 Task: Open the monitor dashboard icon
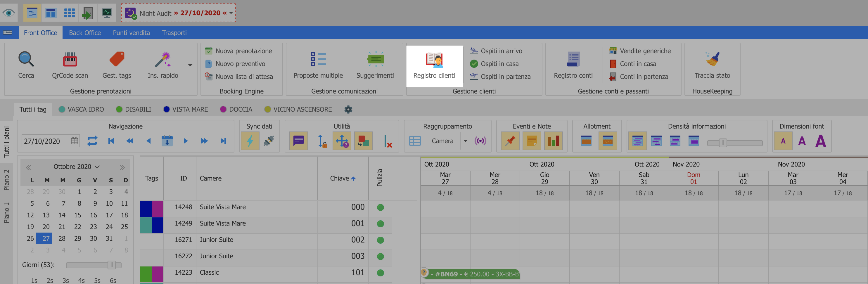tap(107, 13)
